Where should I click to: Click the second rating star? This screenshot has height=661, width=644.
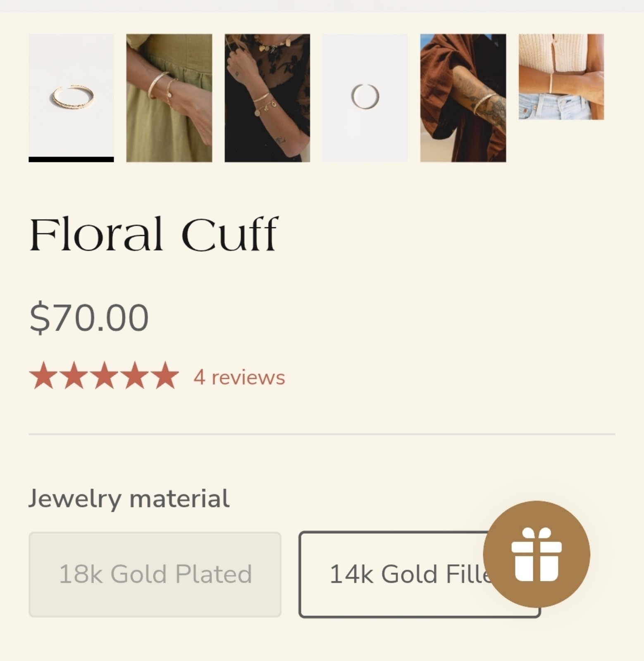coord(74,376)
